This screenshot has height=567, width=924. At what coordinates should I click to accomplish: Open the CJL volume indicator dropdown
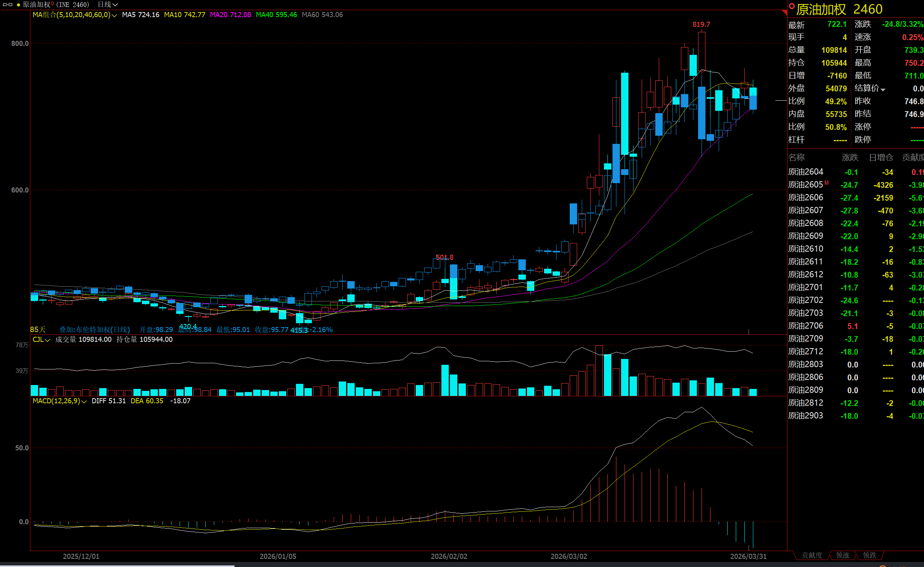point(47,340)
